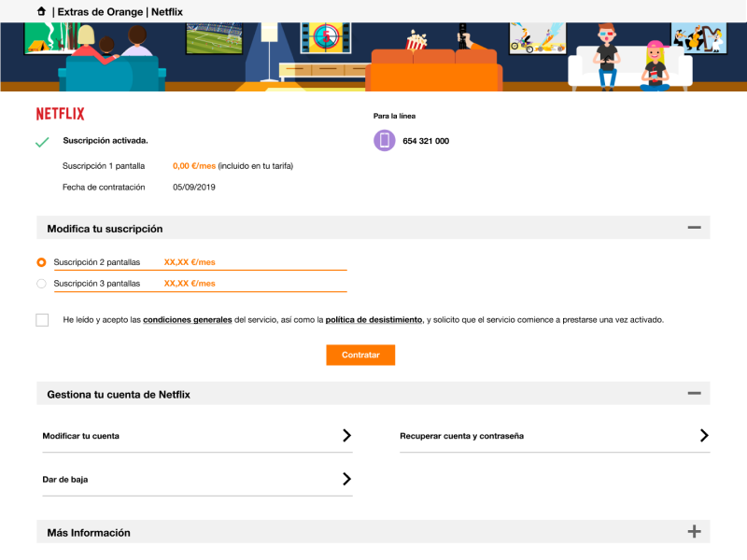The image size is (747, 560).
Task: Collapse Gestiona tu cuenta de Netflix section
Action: click(x=694, y=394)
